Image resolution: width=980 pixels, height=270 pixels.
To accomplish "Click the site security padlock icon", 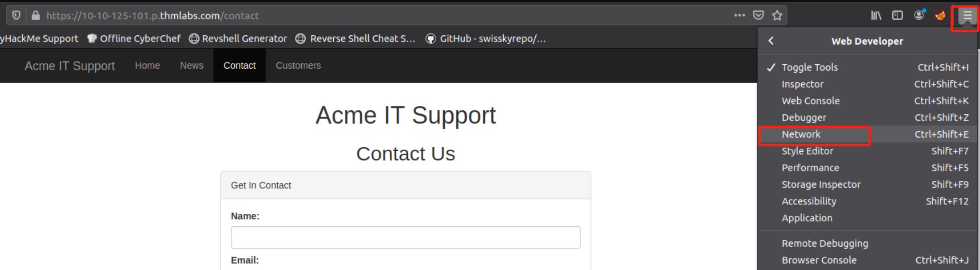I will [36, 16].
